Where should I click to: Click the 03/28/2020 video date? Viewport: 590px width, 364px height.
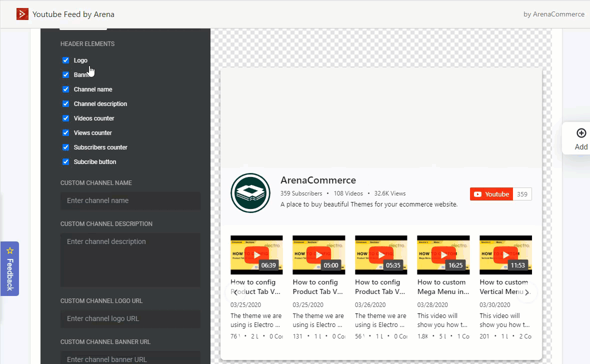point(432,305)
